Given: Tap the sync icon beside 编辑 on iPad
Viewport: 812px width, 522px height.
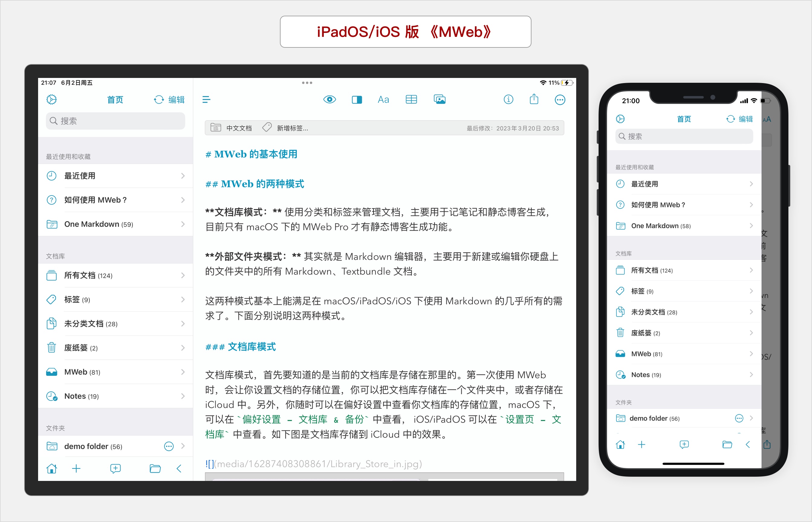Looking at the screenshot, I should tap(158, 100).
